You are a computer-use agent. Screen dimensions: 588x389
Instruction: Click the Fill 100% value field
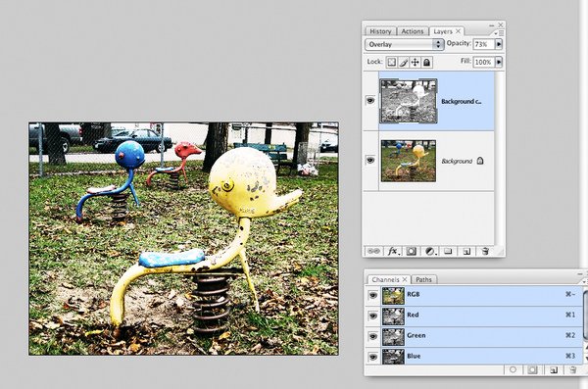pyautogui.click(x=484, y=62)
